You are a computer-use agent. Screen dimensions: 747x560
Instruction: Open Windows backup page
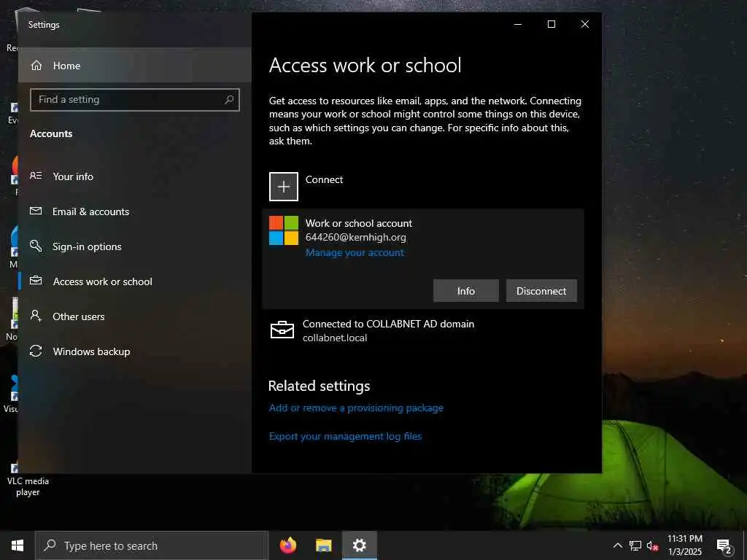[135, 351]
